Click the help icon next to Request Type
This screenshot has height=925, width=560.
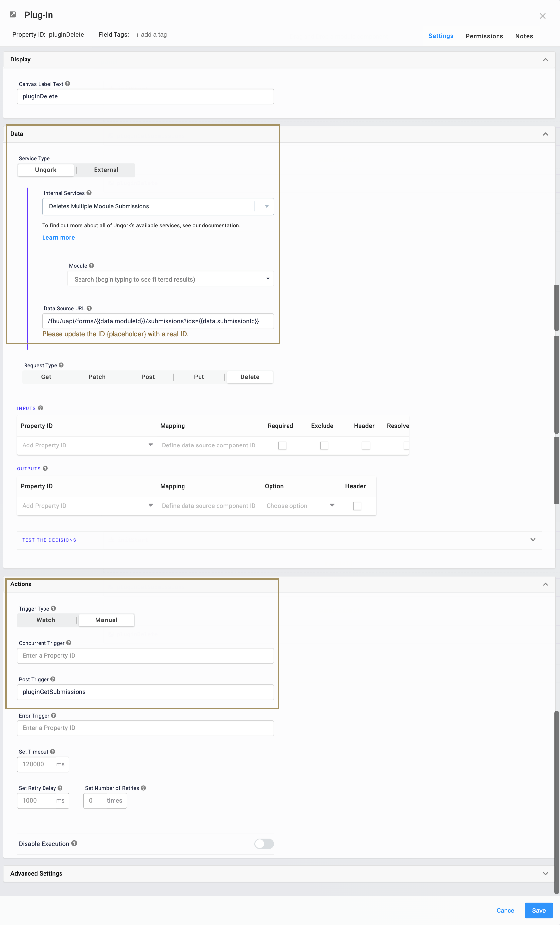[61, 365]
